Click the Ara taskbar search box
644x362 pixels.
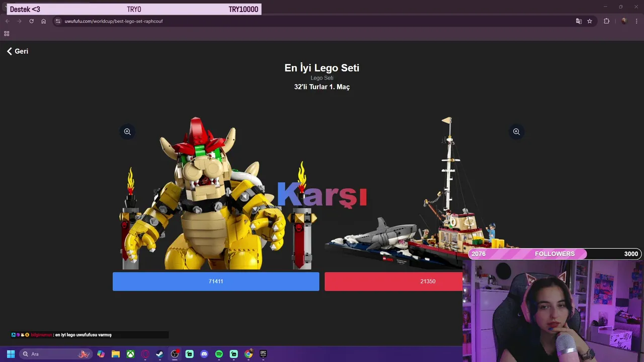(55, 354)
